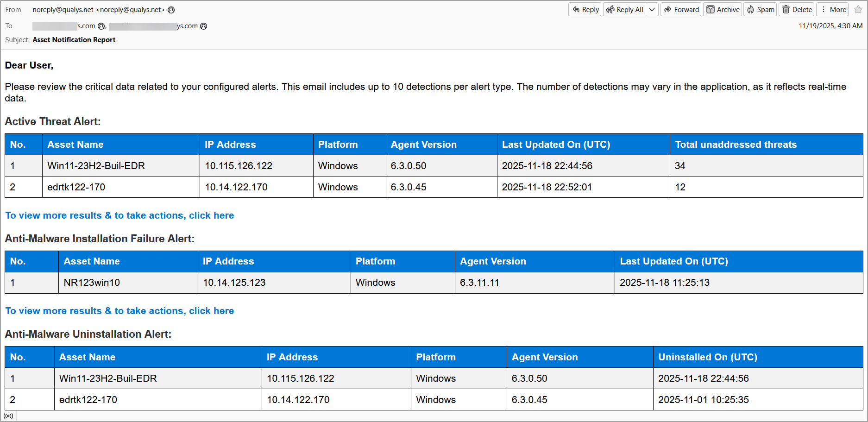The height and width of the screenshot is (422, 868).
Task: Select the Win11-23H2-Buil-EDR cell in Active Threat table
Action: click(96, 166)
